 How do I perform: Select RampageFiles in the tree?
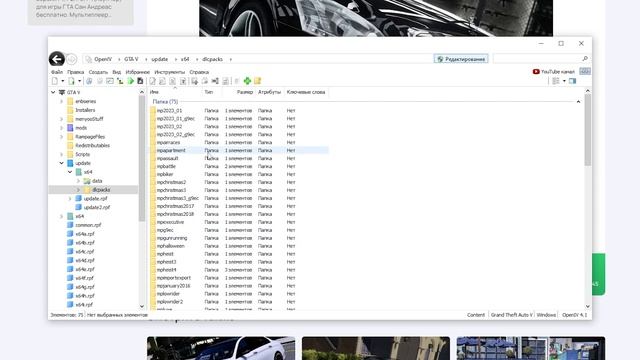[x=90, y=137]
